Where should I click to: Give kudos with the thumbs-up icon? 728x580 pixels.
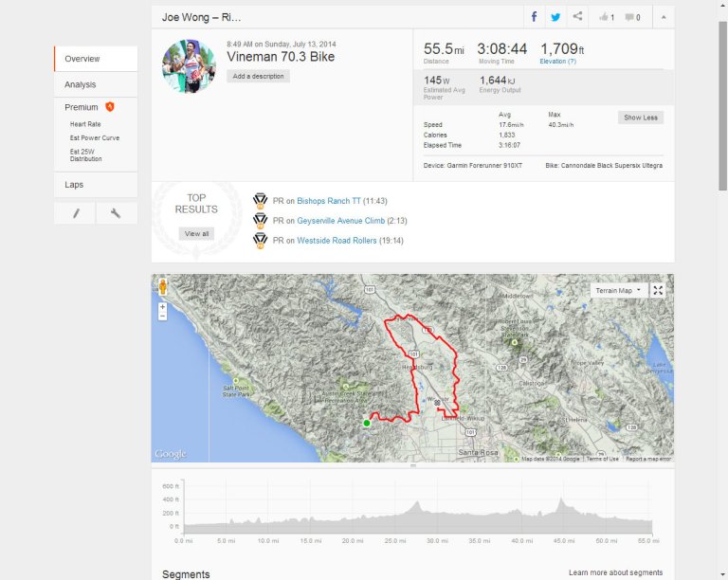click(x=607, y=17)
